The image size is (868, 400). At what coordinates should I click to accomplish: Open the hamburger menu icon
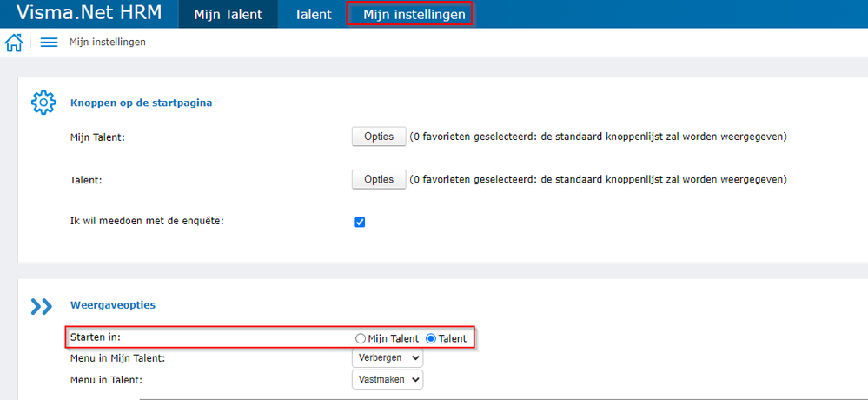coord(49,43)
